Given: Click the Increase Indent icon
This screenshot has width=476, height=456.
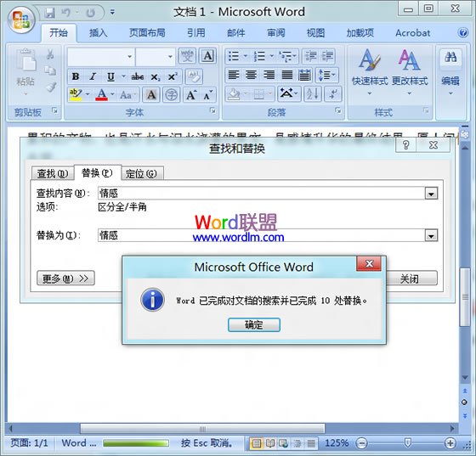Looking at the screenshot, I should [327, 56].
